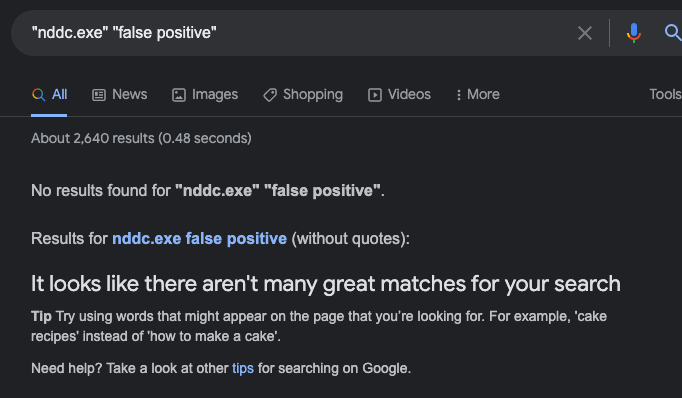Click the three-dot icon next to More

click(x=458, y=95)
